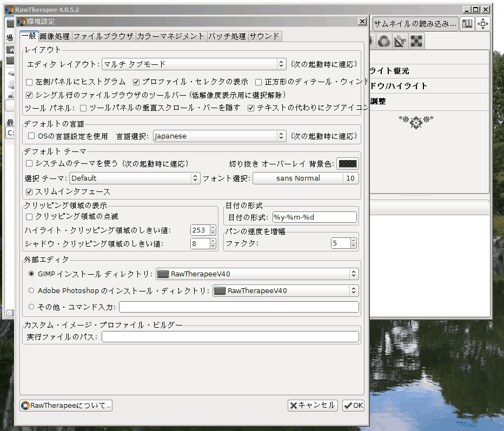Click the その他・コマンド入力 text field
The width and height of the screenshot is (504, 431).
pyautogui.click(x=239, y=307)
